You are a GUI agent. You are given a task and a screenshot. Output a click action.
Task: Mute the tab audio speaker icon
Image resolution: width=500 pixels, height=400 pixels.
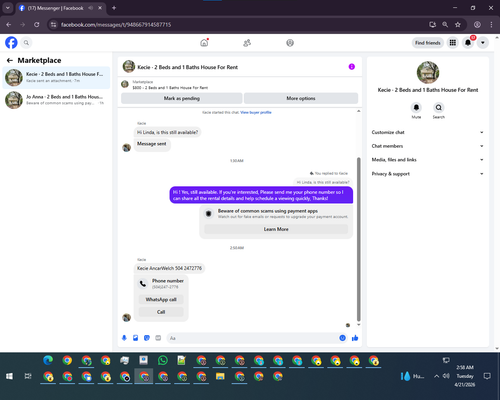pos(91,8)
